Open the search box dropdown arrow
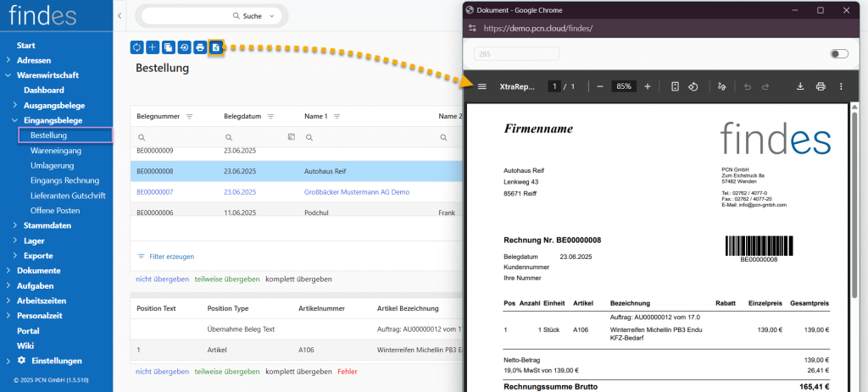This screenshot has width=868, height=392. pyautogui.click(x=270, y=16)
